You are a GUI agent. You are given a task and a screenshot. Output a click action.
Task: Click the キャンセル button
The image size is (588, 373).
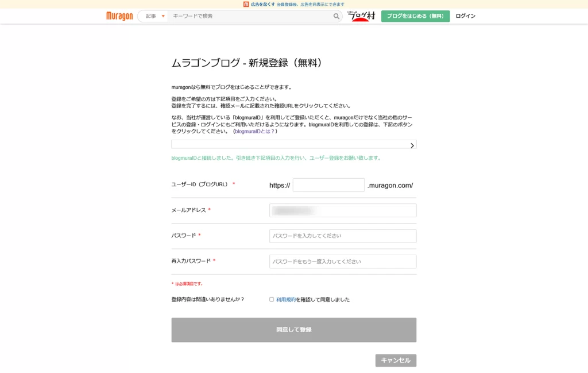tap(396, 360)
